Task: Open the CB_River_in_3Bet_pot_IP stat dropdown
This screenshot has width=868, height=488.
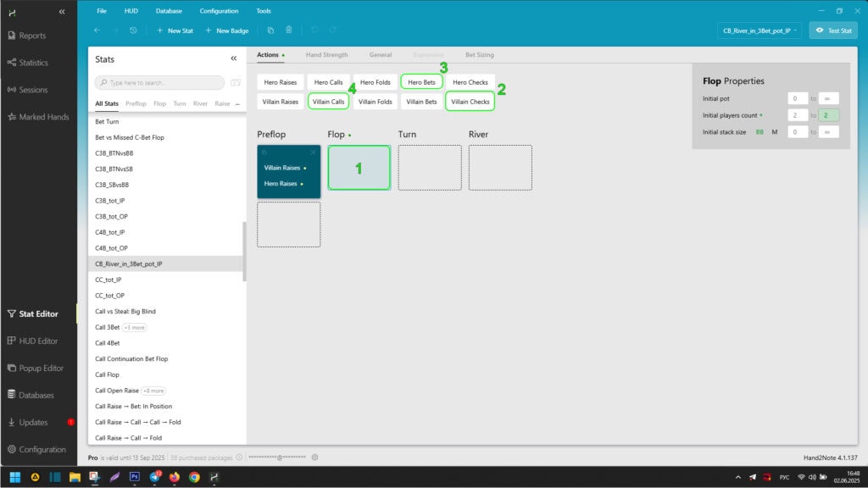Action: click(x=760, y=30)
